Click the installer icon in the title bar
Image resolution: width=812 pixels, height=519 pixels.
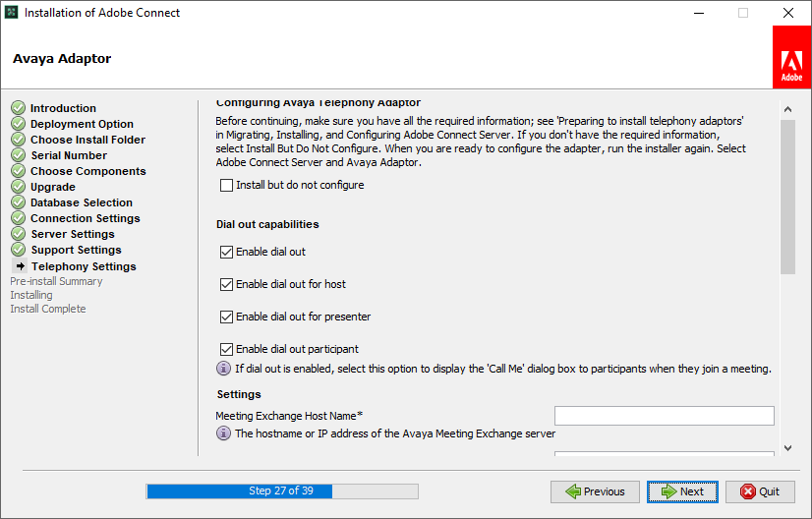tap(11, 12)
